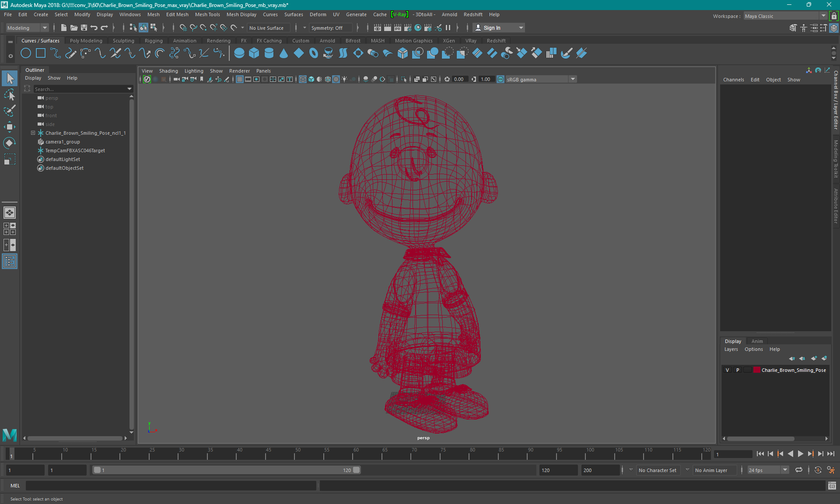Viewport: 840px width, 504px height.
Task: Click the NURBS sphere shelf icon
Action: [239, 53]
